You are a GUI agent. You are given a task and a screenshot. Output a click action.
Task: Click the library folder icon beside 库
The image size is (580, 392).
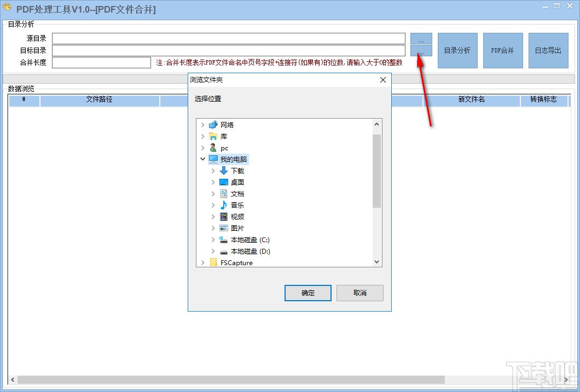tap(213, 136)
